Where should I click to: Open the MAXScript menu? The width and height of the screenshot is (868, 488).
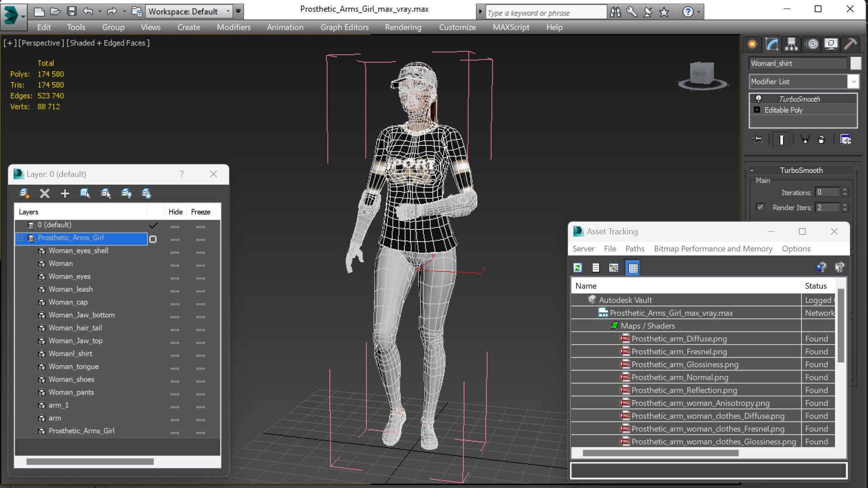click(511, 27)
